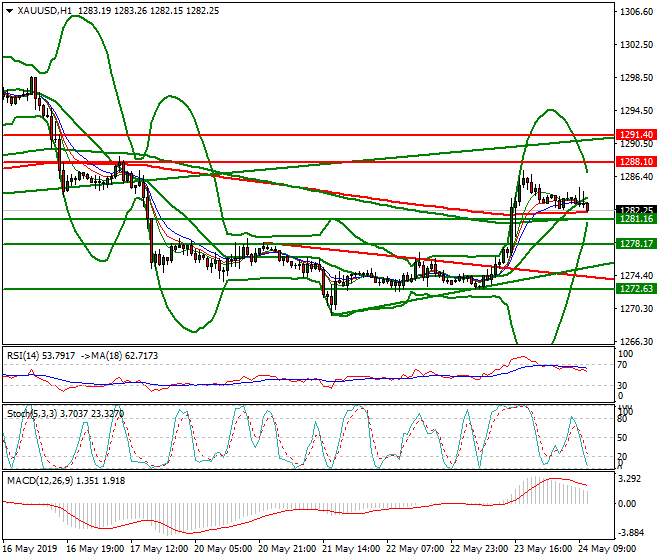660x560 pixels.
Task: Select the green horizontal line at 1272.63
Action: click(x=309, y=289)
